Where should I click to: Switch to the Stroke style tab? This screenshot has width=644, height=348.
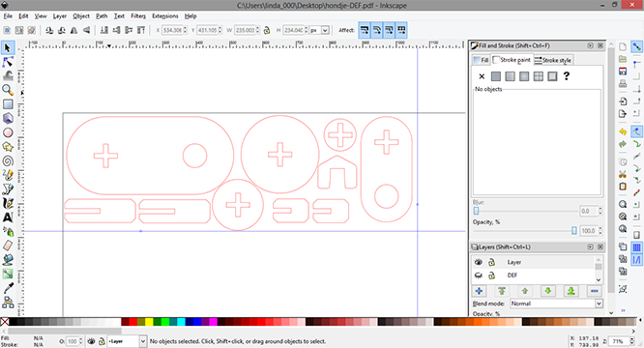tap(553, 60)
